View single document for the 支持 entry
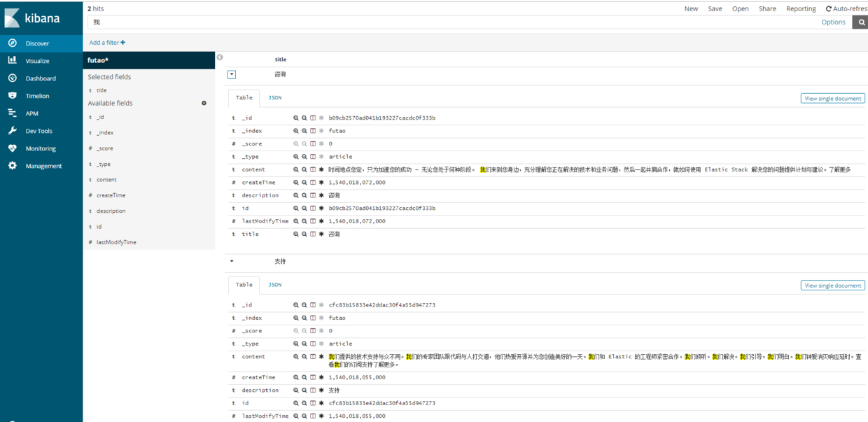Viewport: 868px width, 422px height. [833, 286]
